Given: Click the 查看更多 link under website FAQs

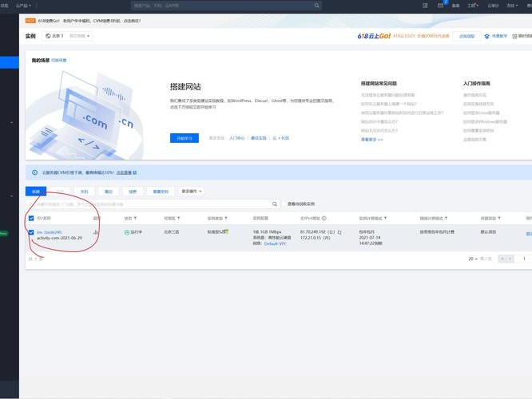Looking at the screenshot, I should (x=372, y=140).
